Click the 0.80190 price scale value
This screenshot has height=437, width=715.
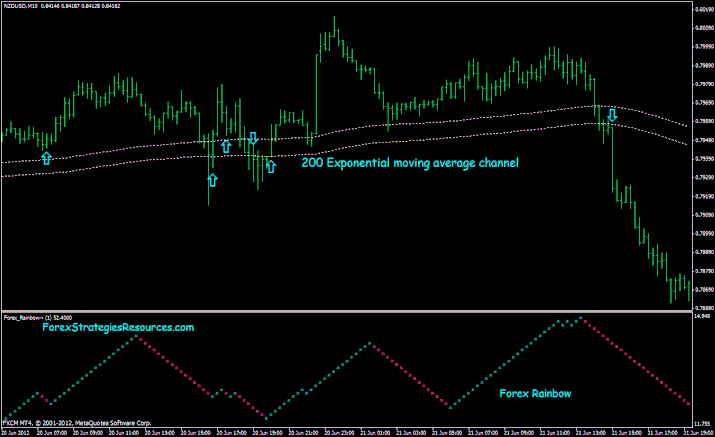tap(705, 9)
